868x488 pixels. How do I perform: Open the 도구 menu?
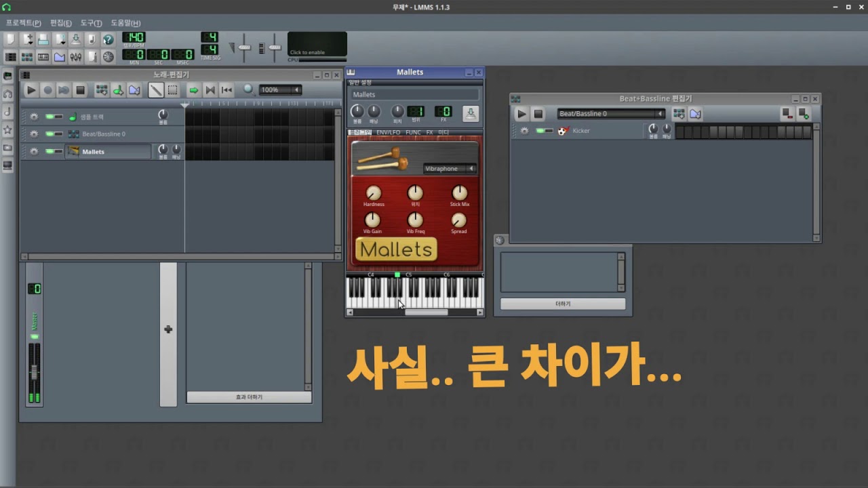92,23
